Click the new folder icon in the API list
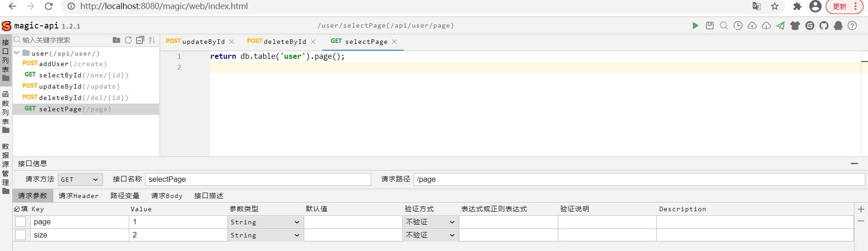Image resolution: width=868 pixels, height=251 pixels. tap(116, 40)
